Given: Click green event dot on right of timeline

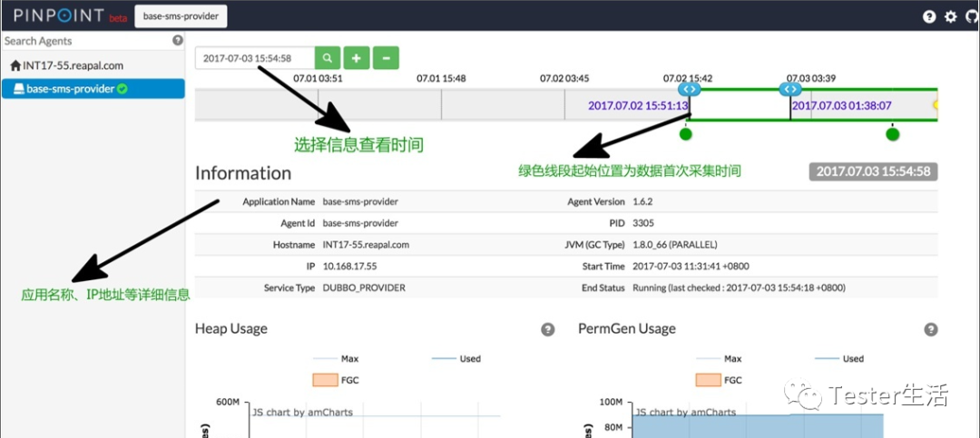Looking at the screenshot, I should click(x=893, y=133).
